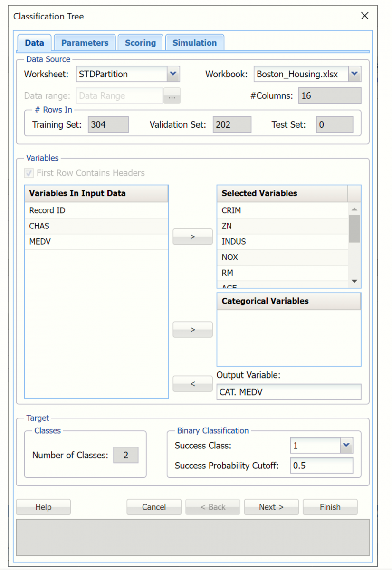Close the Classification Tree dialog
The height and width of the screenshot is (570, 392).
click(x=364, y=16)
